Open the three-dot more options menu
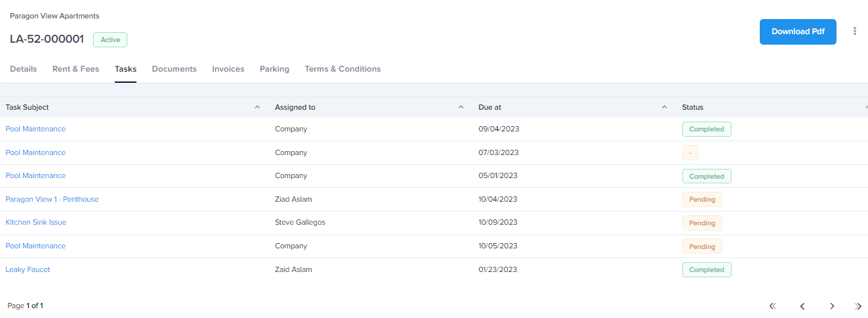 pos(855,31)
